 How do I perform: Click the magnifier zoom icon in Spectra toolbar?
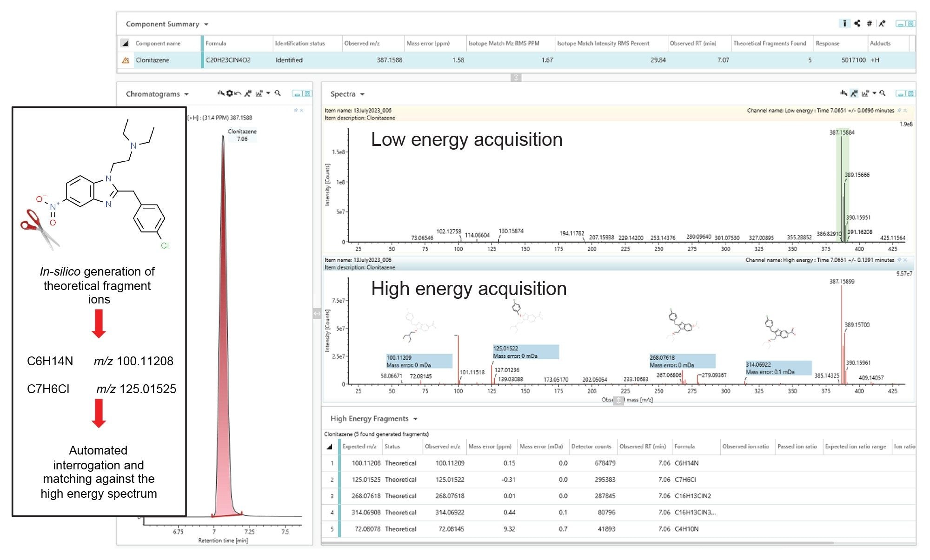(x=883, y=93)
